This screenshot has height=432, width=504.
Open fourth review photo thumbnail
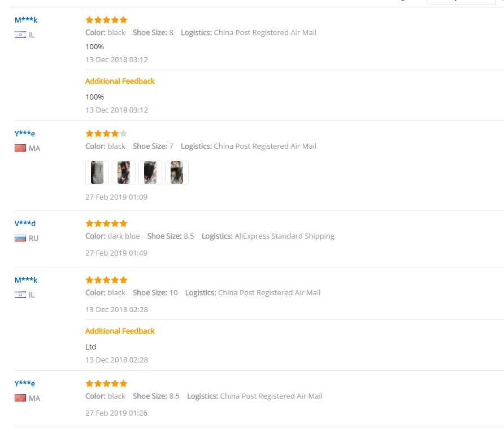click(x=177, y=172)
